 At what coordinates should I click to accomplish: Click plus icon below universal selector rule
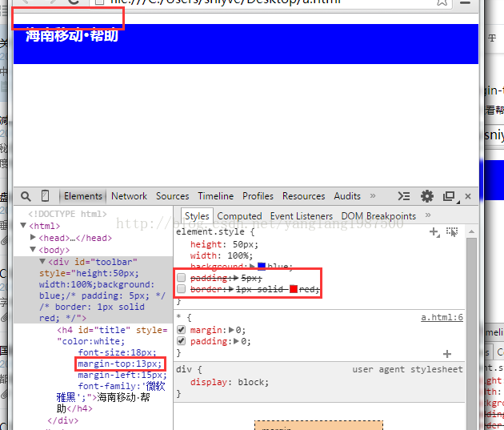[447, 354]
